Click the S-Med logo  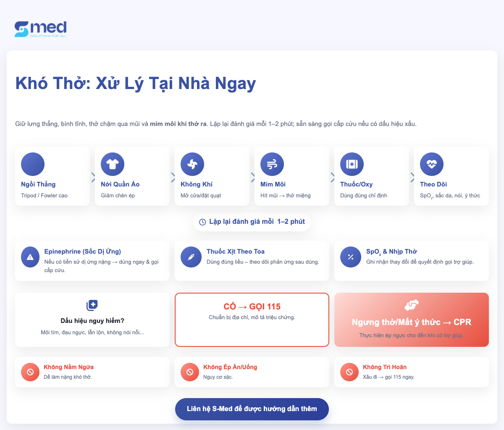[x=41, y=29]
